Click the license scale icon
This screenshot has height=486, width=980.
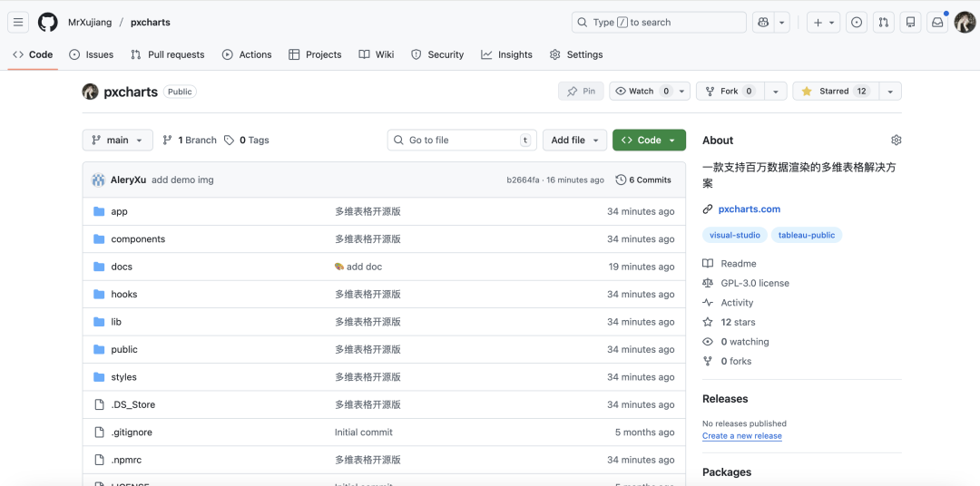click(x=708, y=283)
